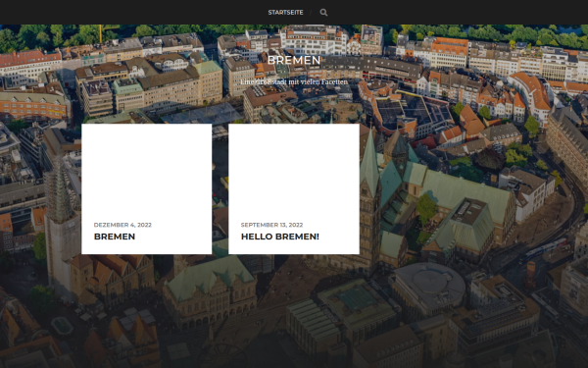The width and height of the screenshot is (588, 368).
Task: Select the tagline about Großstadt mit vielen Facetten
Action: tap(294, 81)
